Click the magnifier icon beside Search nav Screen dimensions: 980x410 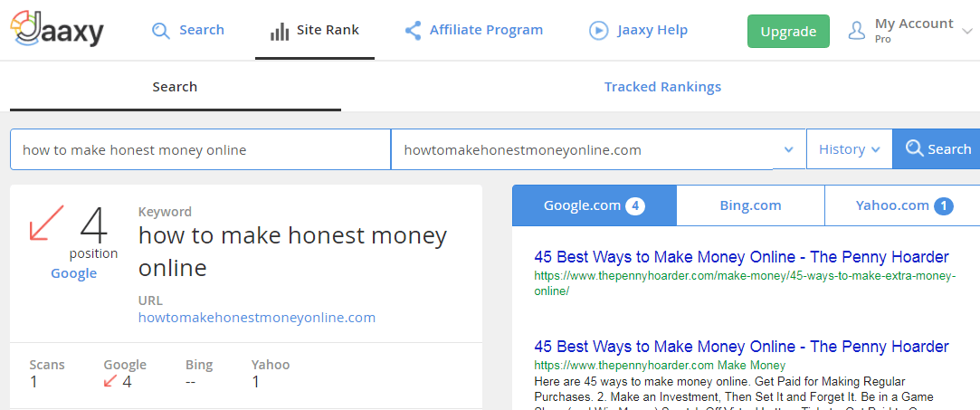point(161,31)
